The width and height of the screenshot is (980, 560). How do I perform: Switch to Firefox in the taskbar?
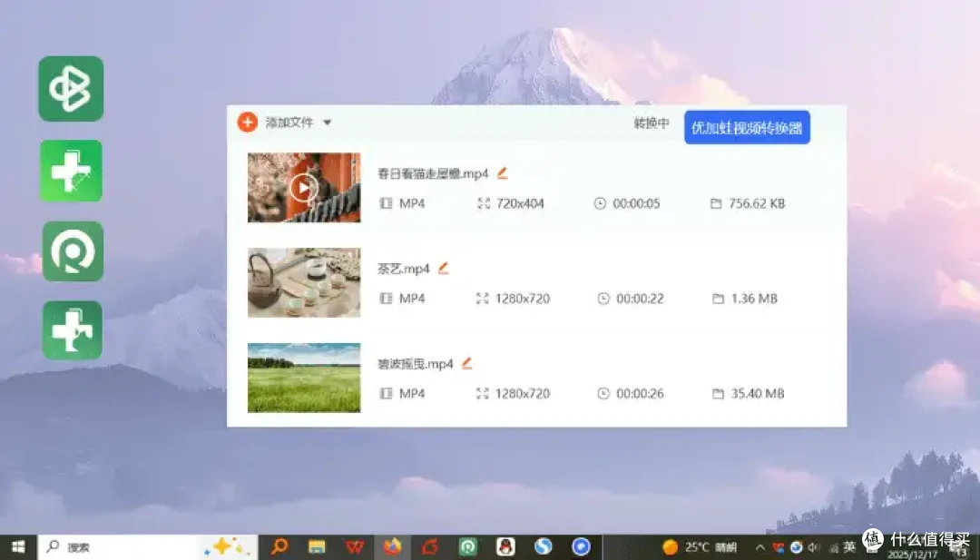[393, 547]
